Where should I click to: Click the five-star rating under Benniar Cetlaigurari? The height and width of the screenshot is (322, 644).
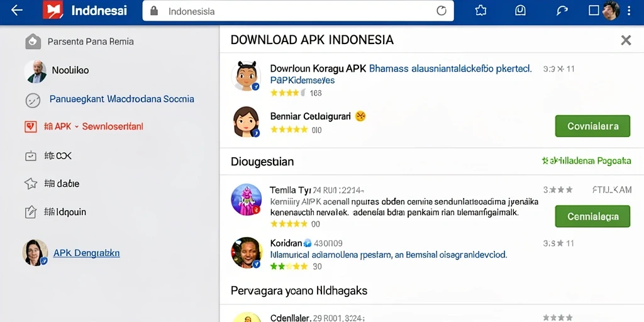coord(289,130)
